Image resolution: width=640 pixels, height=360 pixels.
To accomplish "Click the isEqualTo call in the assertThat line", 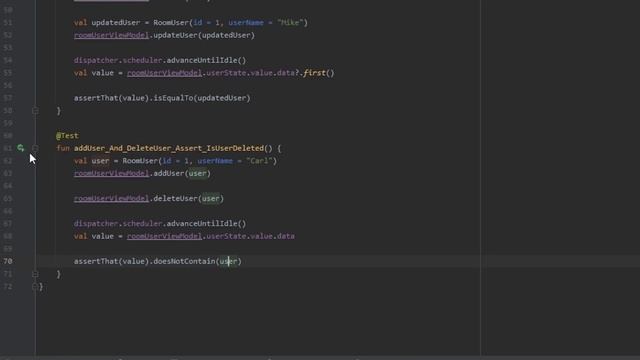I will click(173, 98).
